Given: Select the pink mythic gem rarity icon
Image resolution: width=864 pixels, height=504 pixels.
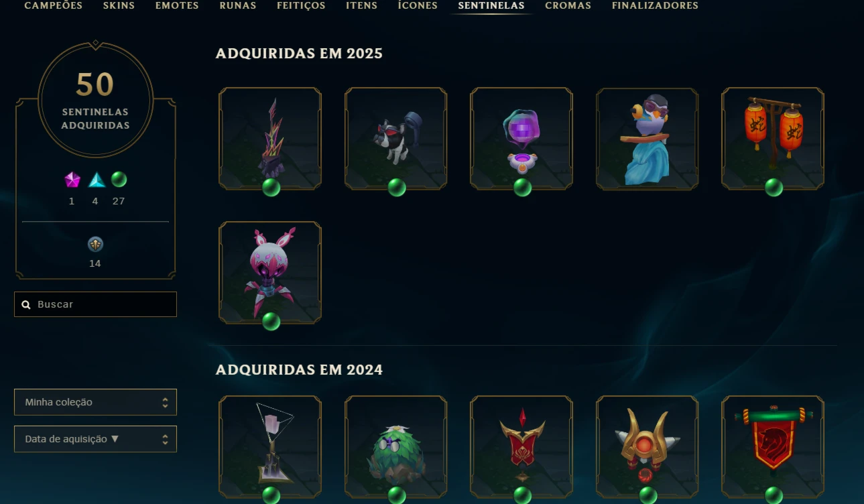Looking at the screenshot, I should pos(72,180).
